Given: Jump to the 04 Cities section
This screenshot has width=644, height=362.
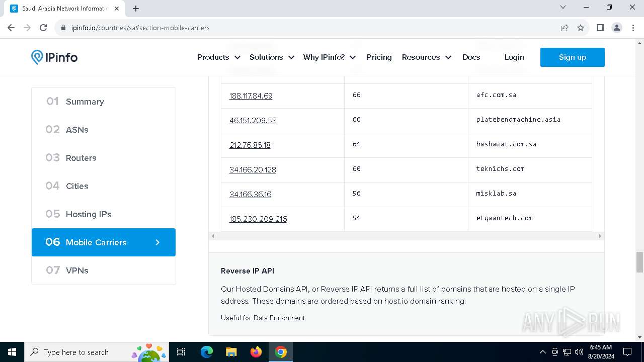Looking at the screenshot, I should pos(104,186).
